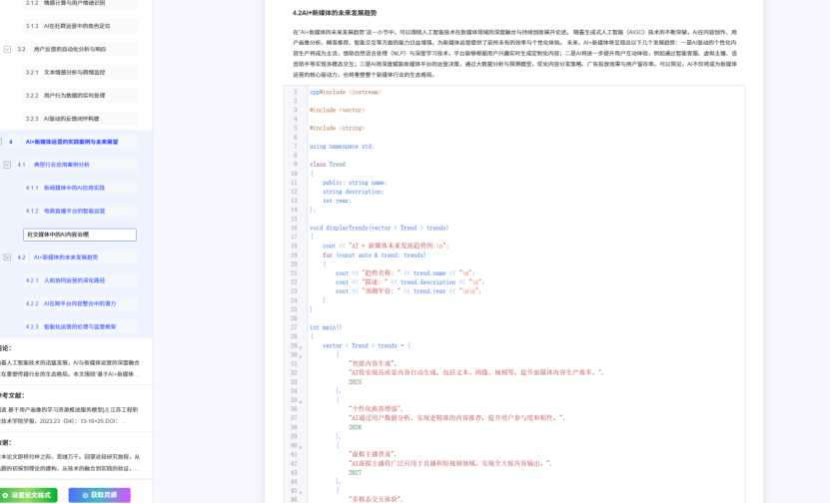Open the 参考文献 references entry in sidebar

[x=70, y=416]
